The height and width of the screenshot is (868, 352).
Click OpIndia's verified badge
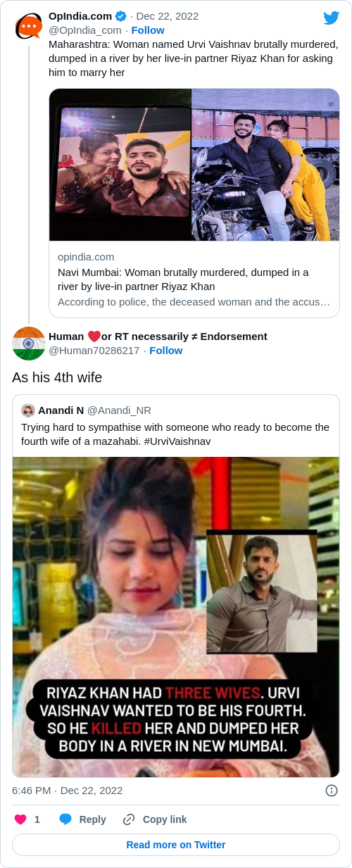pos(121,15)
